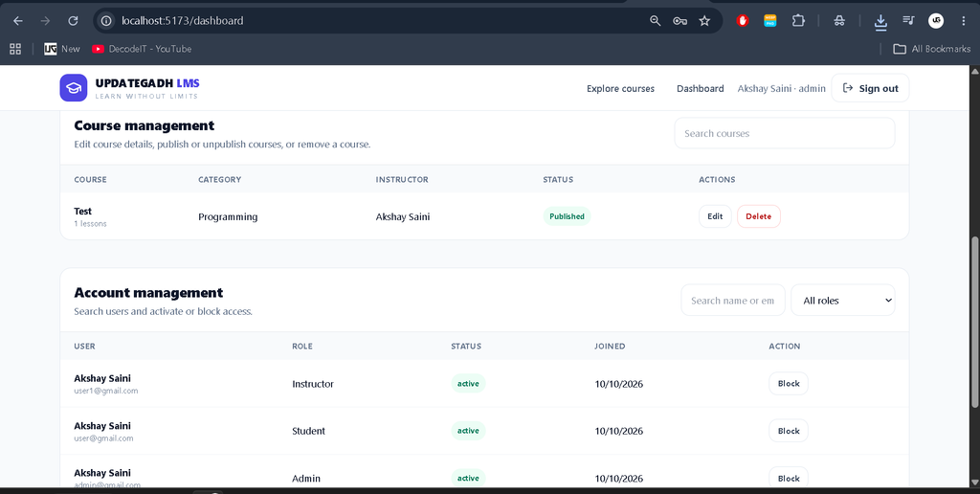The image size is (980, 494).
Task: Click the Akshay Saini instructor cell
Action: (x=403, y=217)
